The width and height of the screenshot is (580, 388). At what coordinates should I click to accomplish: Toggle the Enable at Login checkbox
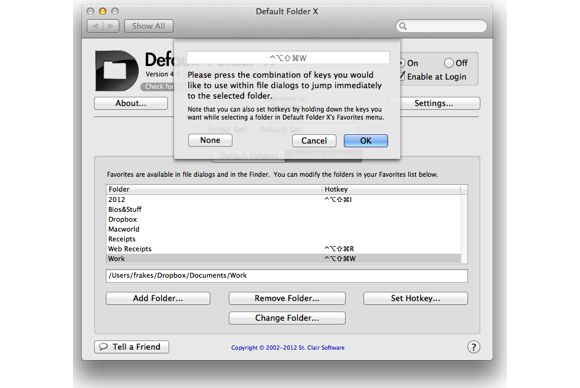coord(402,76)
